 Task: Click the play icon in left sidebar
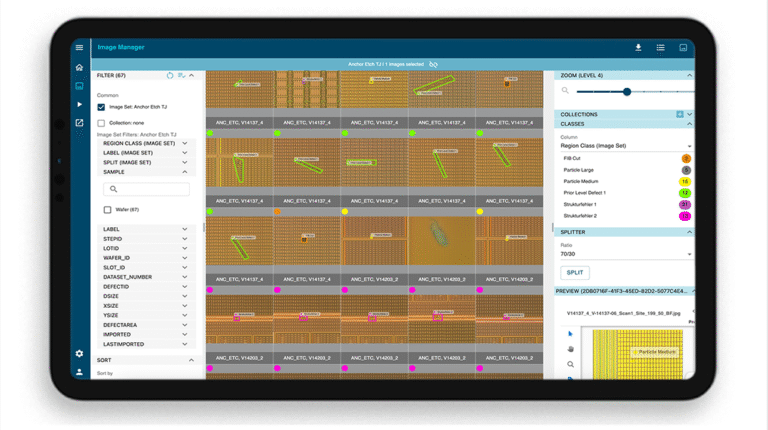79,104
